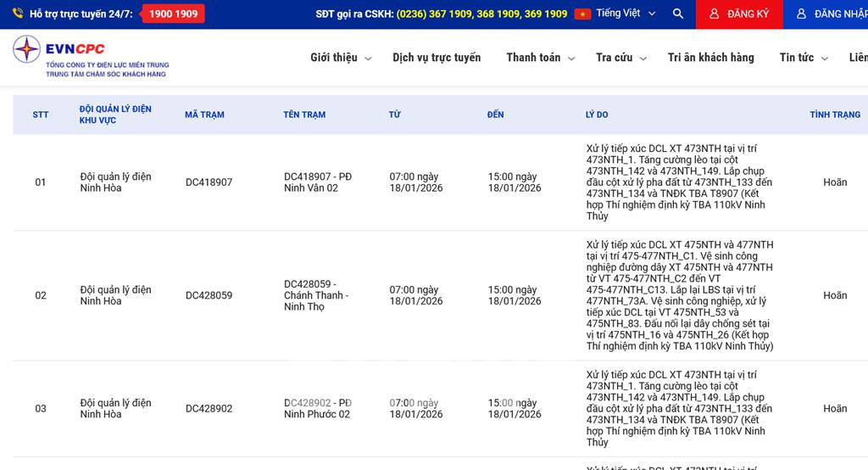Select station code DC418907 in row 01
This screenshot has height=470, width=868.
click(209, 182)
